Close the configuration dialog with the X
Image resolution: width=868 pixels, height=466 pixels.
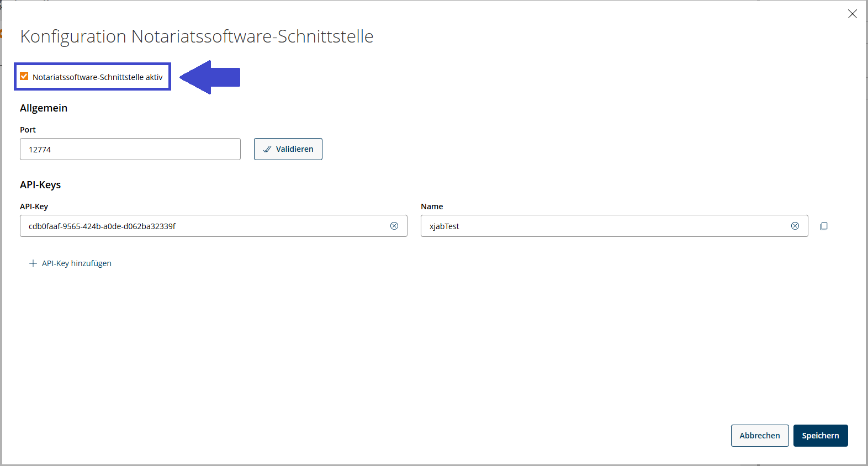coord(852,14)
